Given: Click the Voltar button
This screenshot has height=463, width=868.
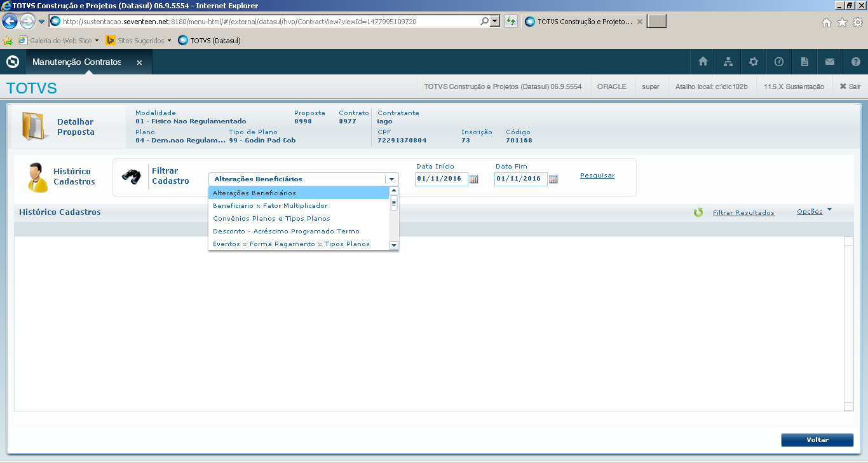Looking at the screenshot, I should [817, 440].
